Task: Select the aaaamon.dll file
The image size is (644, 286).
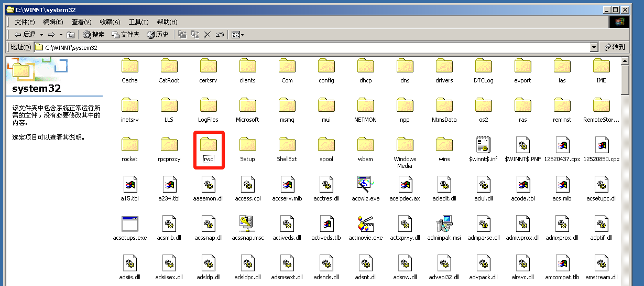Action: [x=208, y=189]
